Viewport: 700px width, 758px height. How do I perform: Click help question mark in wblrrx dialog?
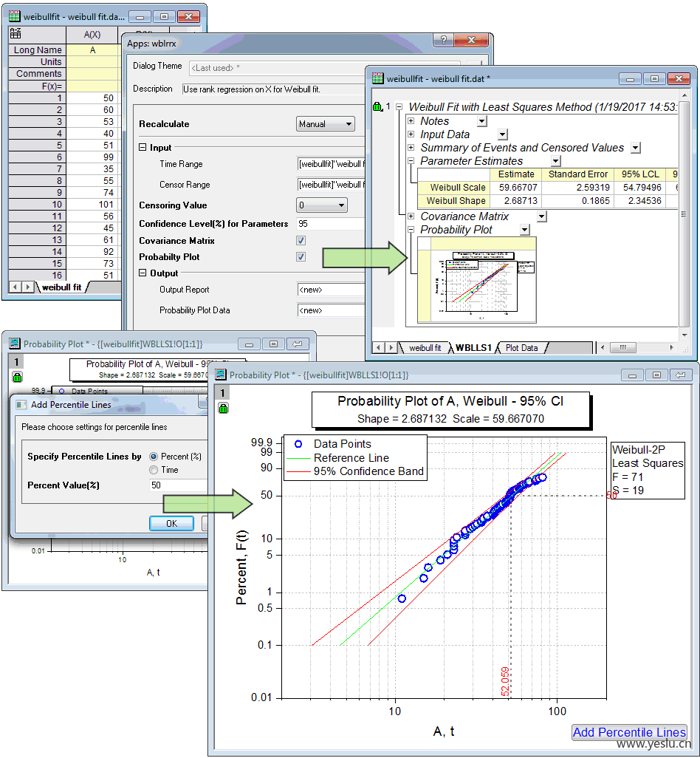(x=443, y=40)
